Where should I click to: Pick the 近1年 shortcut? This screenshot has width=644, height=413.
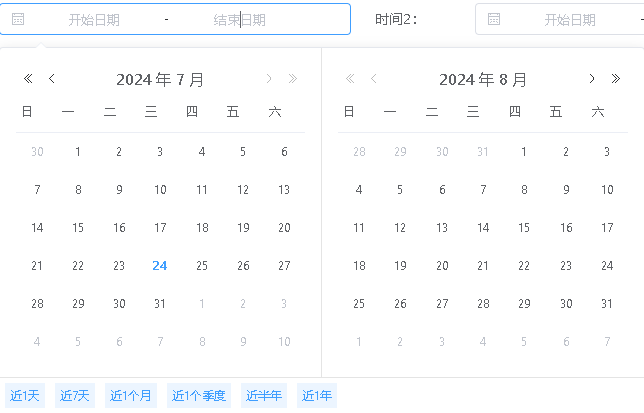pos(317,395)
